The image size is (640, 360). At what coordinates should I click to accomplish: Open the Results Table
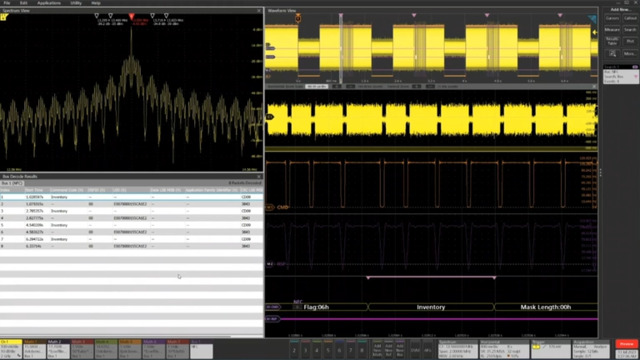coord(612,41)
